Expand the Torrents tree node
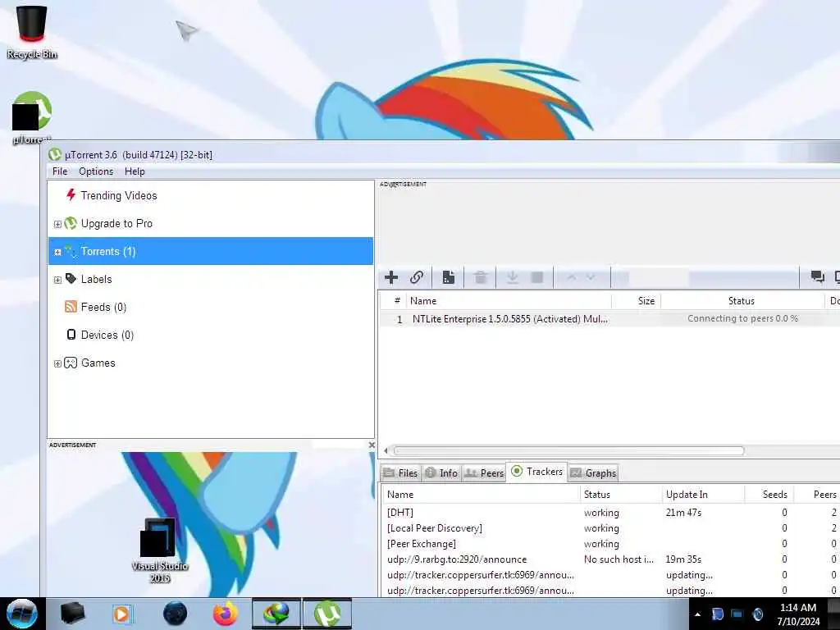840x630 pixels. tap(57, 252)
